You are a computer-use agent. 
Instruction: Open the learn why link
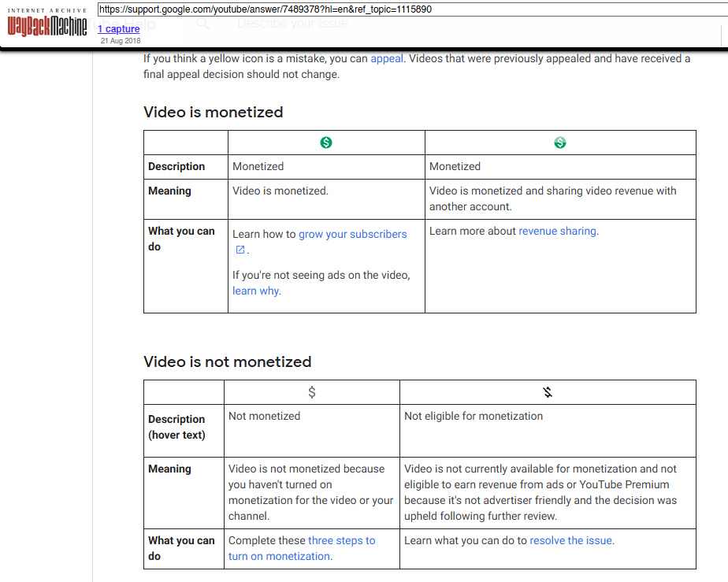[x=256, y=291]
